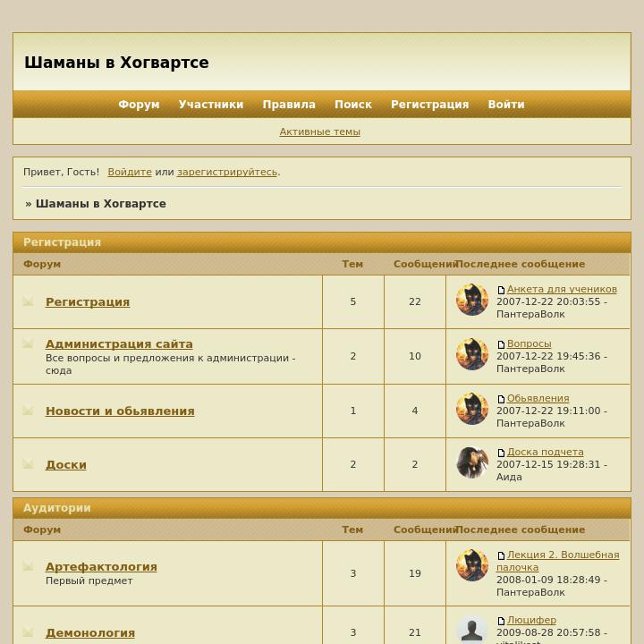Image resolution: width=644 pixels, height=644 pixels.
Task: Click the Привет, Гость! greeting
Action: tap(61, 172)
